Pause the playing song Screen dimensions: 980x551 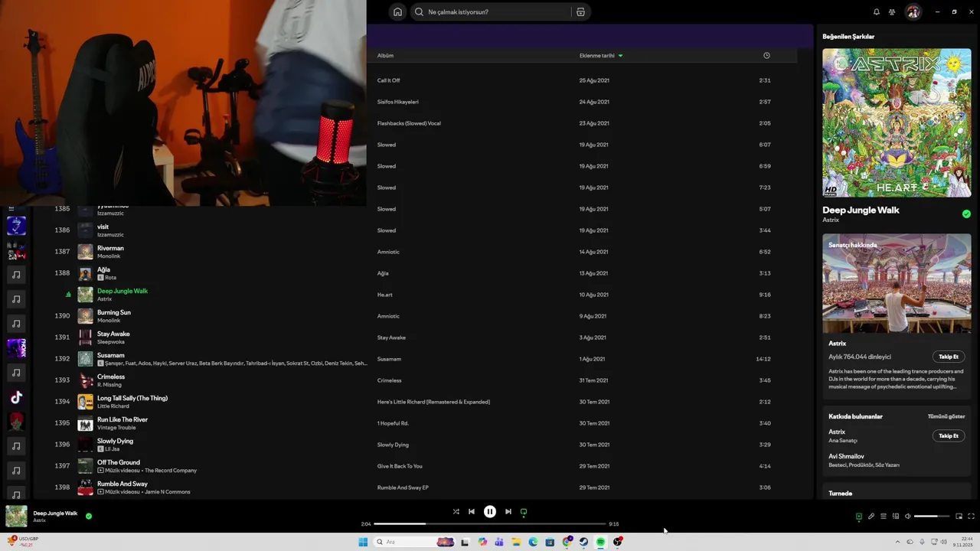pos(490,511)
